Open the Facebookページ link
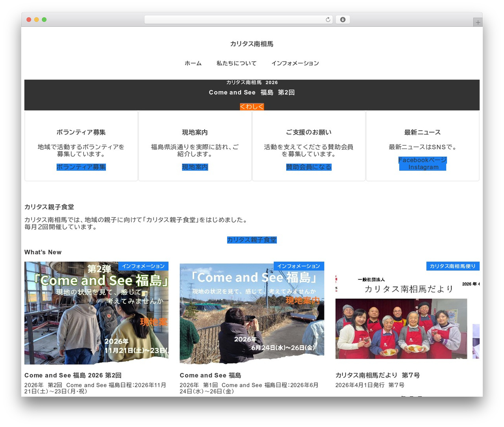 (x=422, y=160)
